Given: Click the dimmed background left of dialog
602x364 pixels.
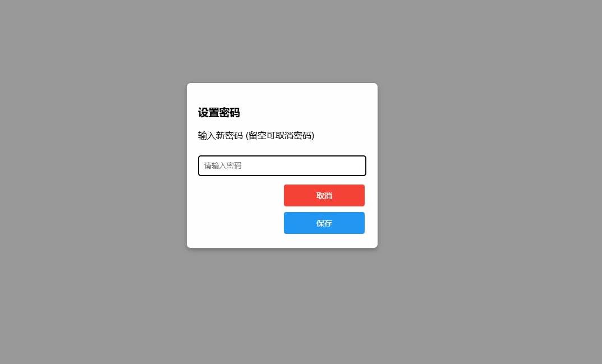Looking at the screenshot, I should tap(93, 165).
